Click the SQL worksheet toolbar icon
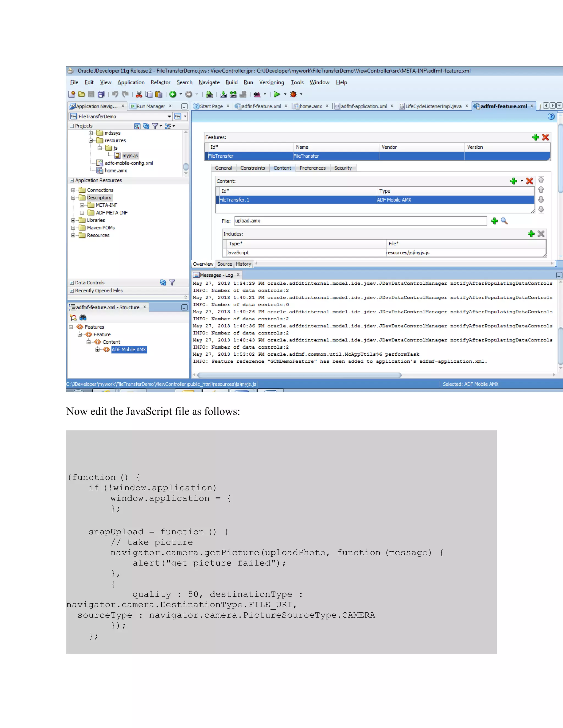The width and height of the screenshot is (563, 728). pos(209,94)
